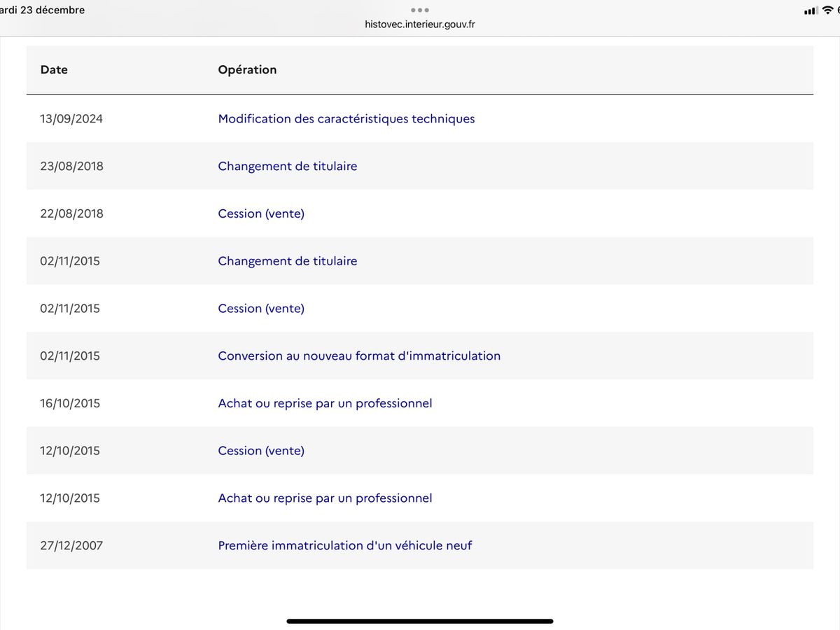
Task: Open Cession (vente) dated 12/10/2015
Action: coord(261,451)
